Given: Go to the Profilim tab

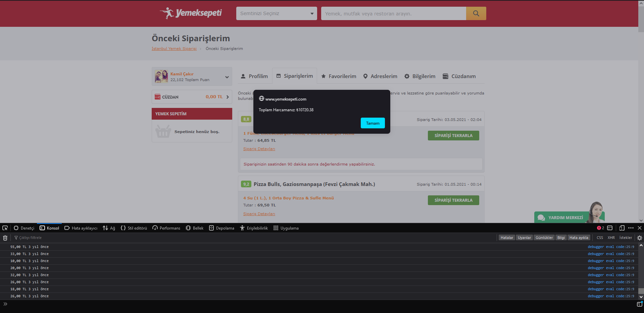Looking at the screenshot, I should tap(254, 76).
